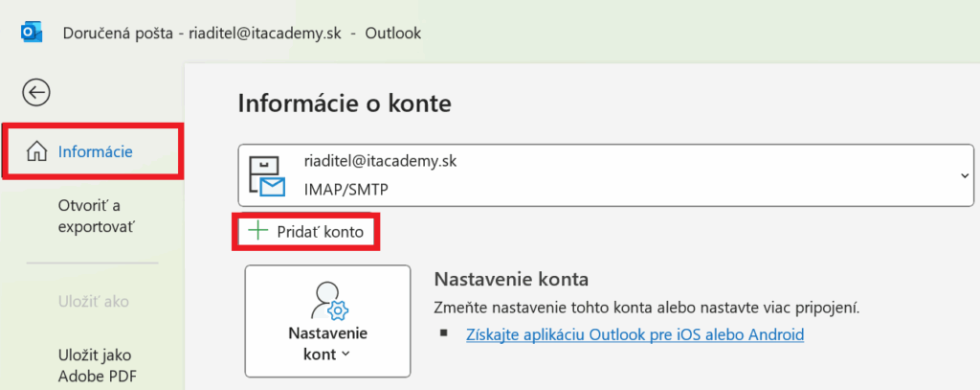980x390 pixels.
Task: Select Uložit jako Adobe PDF
Action: pos(97,366)
